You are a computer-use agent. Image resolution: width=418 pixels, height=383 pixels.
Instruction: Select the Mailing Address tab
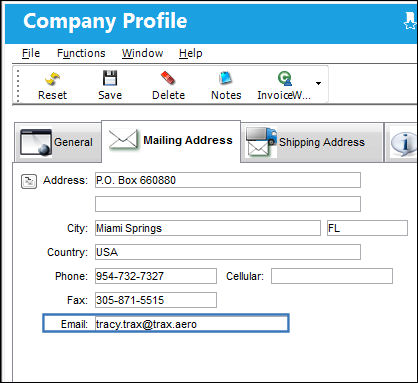[x=171, y=141]
